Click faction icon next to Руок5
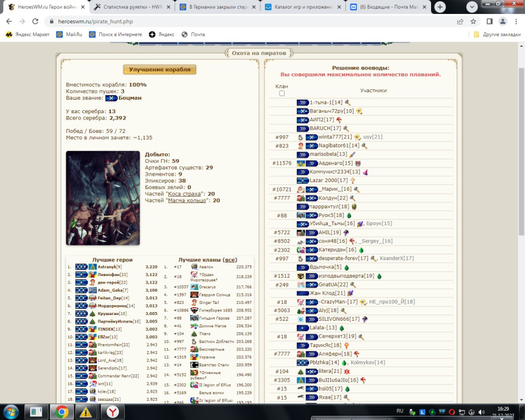 point(349,216)
